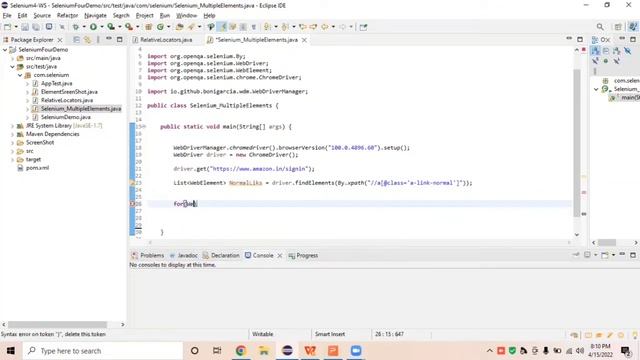Click the Previous Annotation toolbar icon
Image resolution: width=640 pixels, height=360 pixels.
[x=285, y=27]
